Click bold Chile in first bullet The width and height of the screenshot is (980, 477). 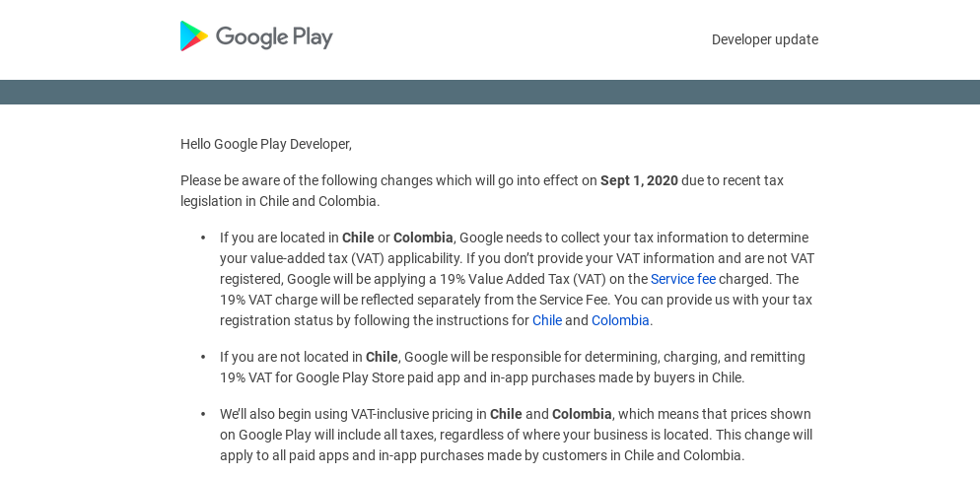tap(358, 238)
